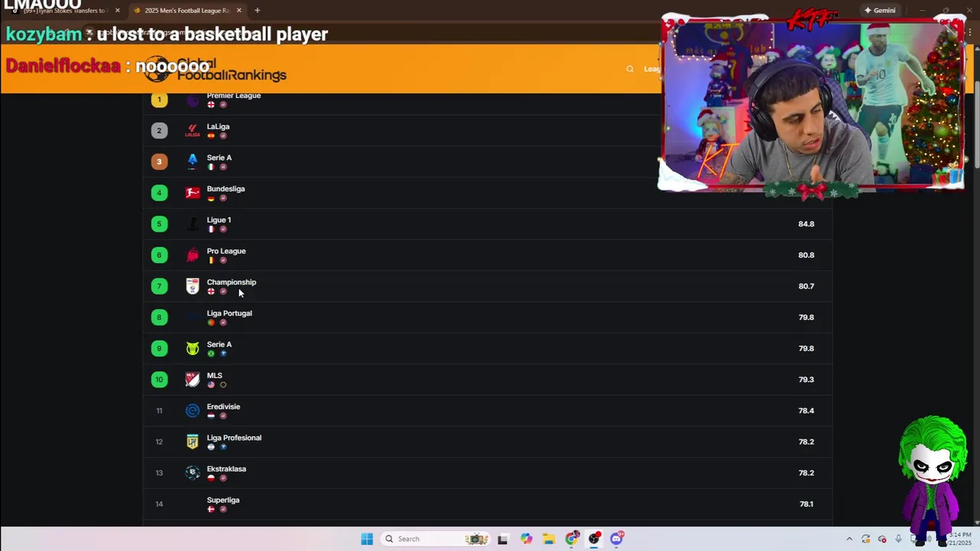Click the Liga Profesional crest logo

pyautogui.click(x=192, y=442)
